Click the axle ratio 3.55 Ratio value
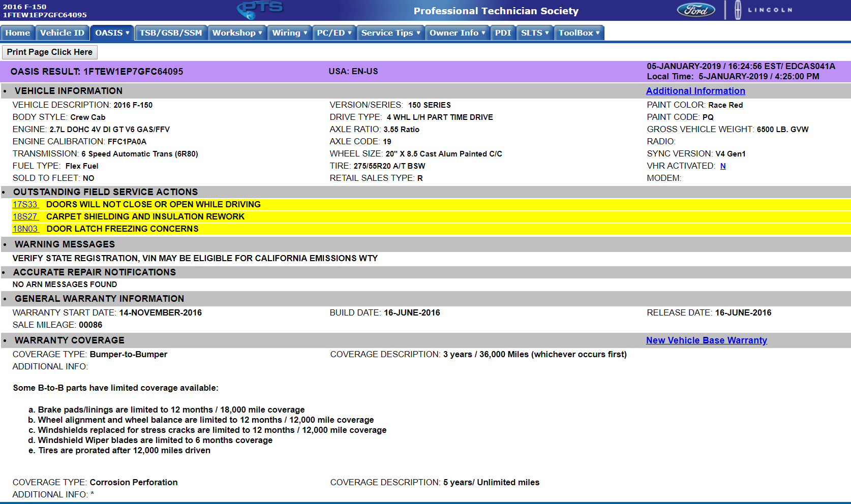Viewport: 851px width, 504px height. coord(402,130)
